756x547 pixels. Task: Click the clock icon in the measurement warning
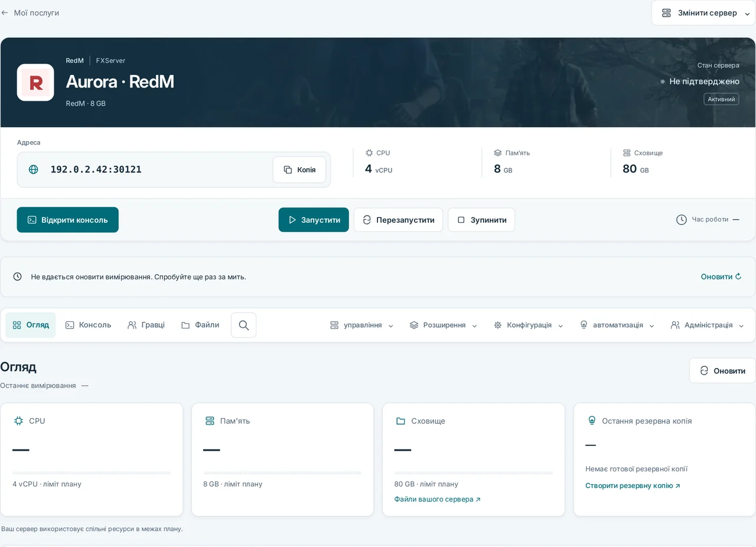18,276
